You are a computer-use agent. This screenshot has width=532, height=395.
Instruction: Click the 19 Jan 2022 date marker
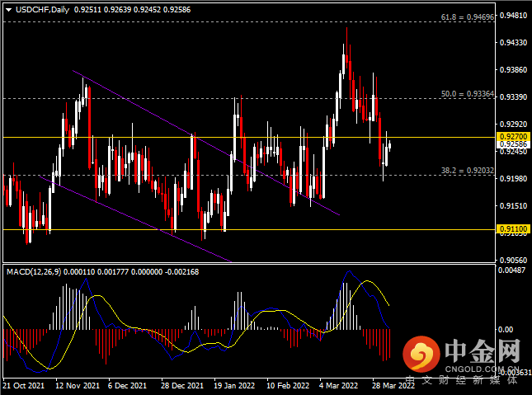[234, 386]
